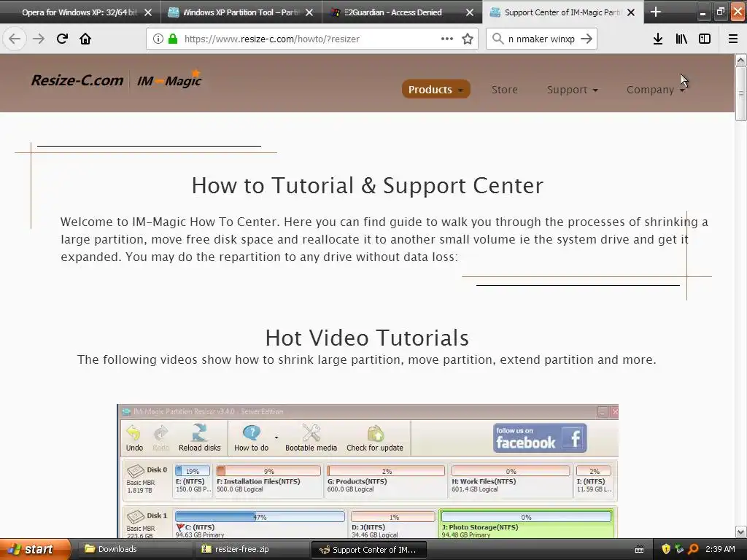Open dropdown arrow beside How to do
747x560 pixels.
(x=276, y=437)
